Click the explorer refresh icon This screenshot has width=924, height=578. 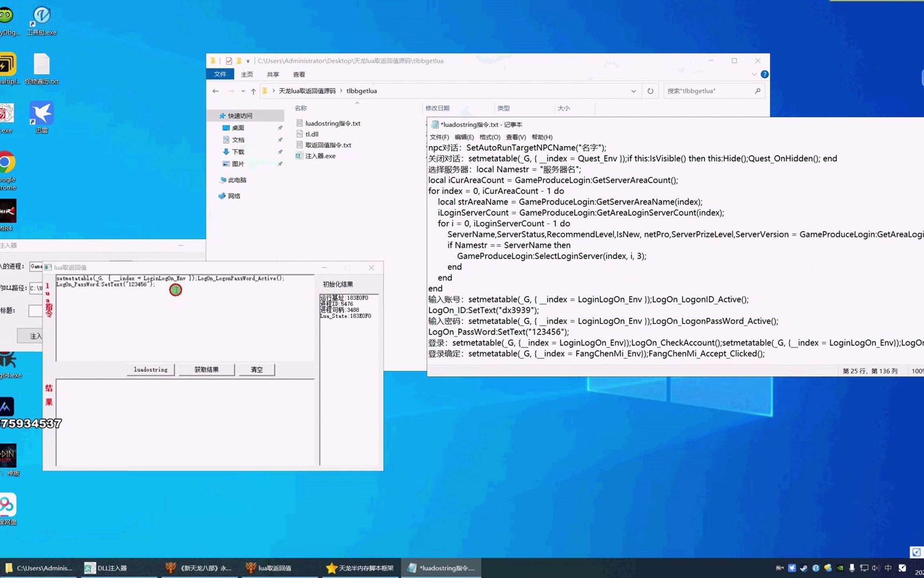650,91
